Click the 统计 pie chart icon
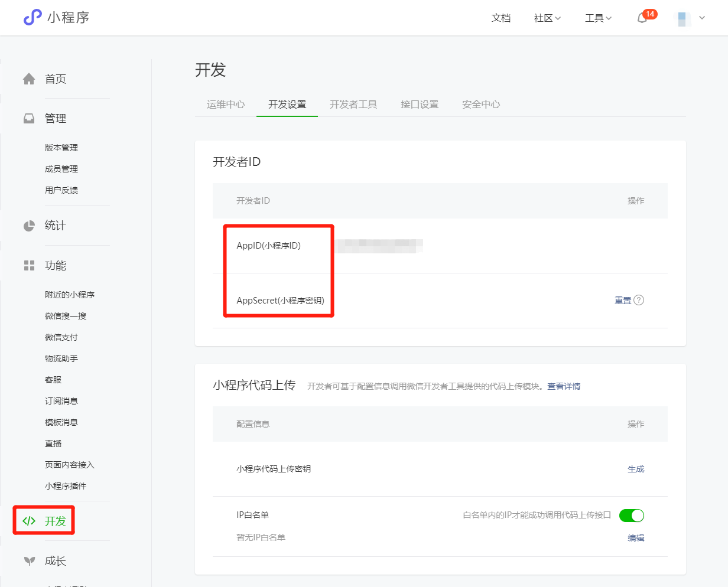 29,226
